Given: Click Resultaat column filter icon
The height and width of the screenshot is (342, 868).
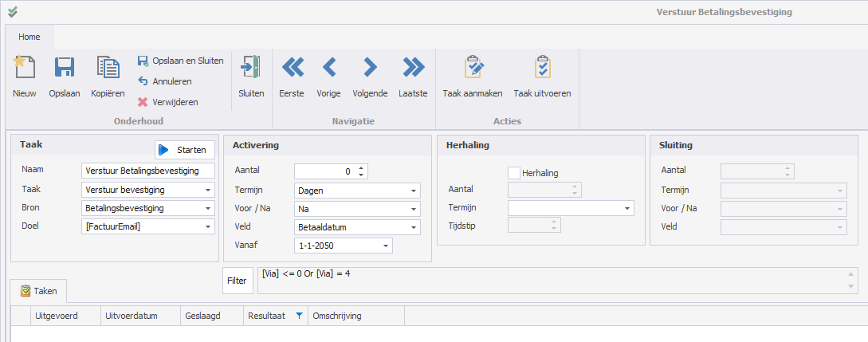Looking at the screenshot, I should click(x=299, y=316).
